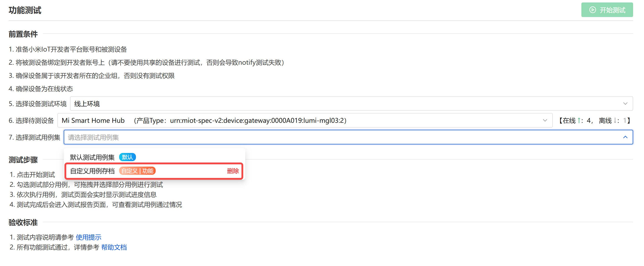Open the Mi Smart Home Hub device dropdown
This screenshot has width=644, height=266.
[305, 120]
